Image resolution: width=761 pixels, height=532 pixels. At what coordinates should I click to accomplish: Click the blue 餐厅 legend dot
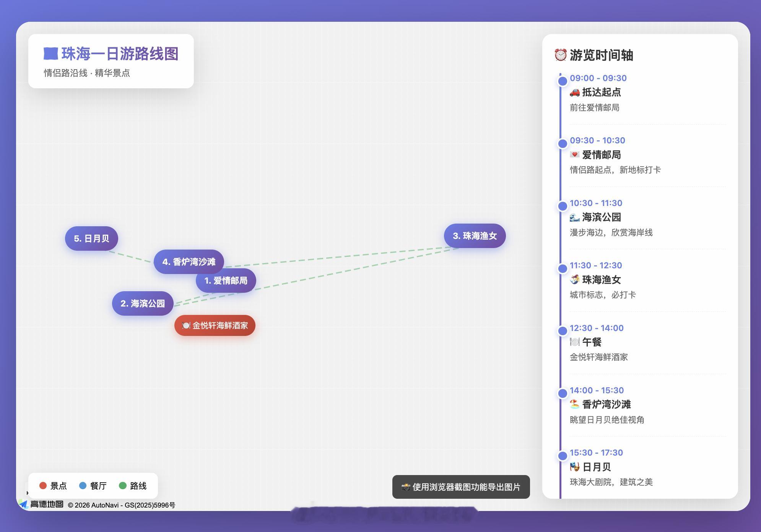coord(83,486)
